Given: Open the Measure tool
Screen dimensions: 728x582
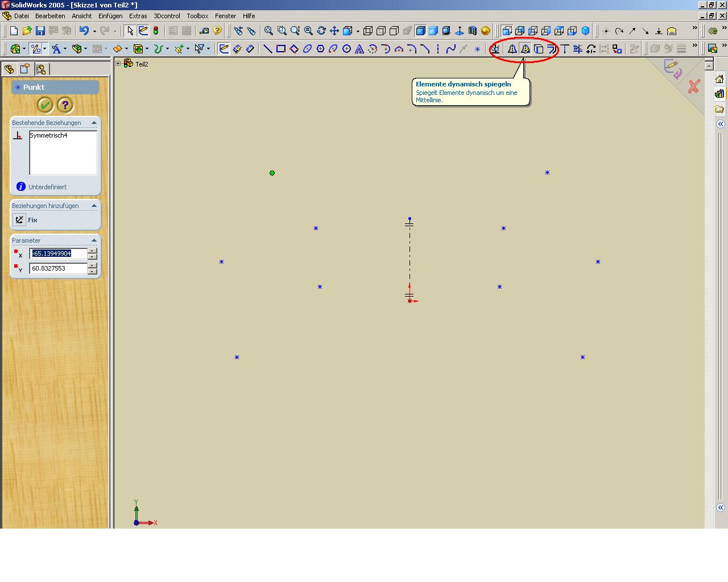Looking at the screenshot, I should pyautogui.click(x=204, y=31).
